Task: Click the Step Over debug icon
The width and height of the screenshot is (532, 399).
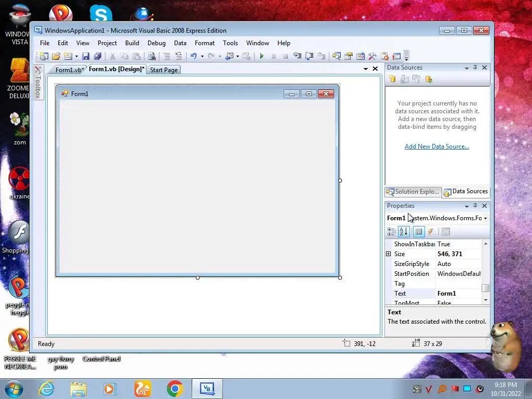Action: pyautogui.click(x=310, y=56)
